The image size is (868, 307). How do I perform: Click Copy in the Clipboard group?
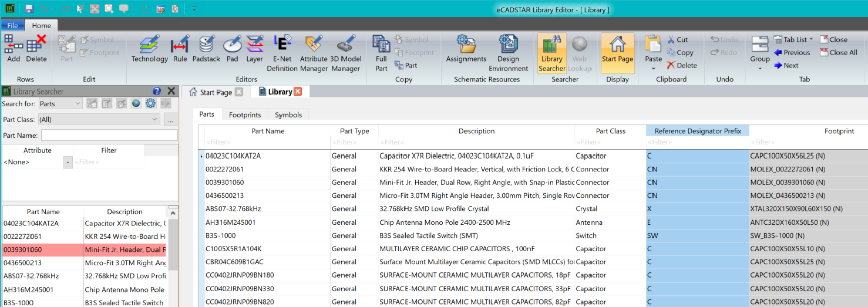[680, 52]
